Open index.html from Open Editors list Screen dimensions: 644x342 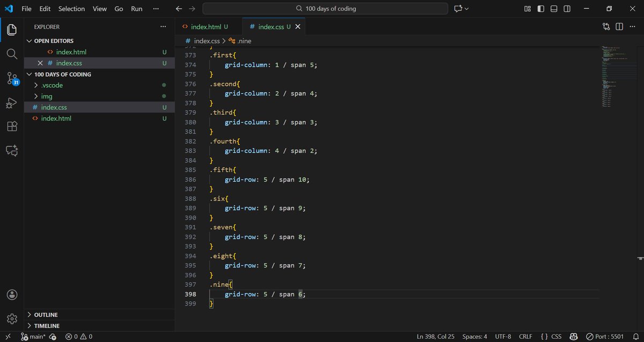(x=100, y=52)
